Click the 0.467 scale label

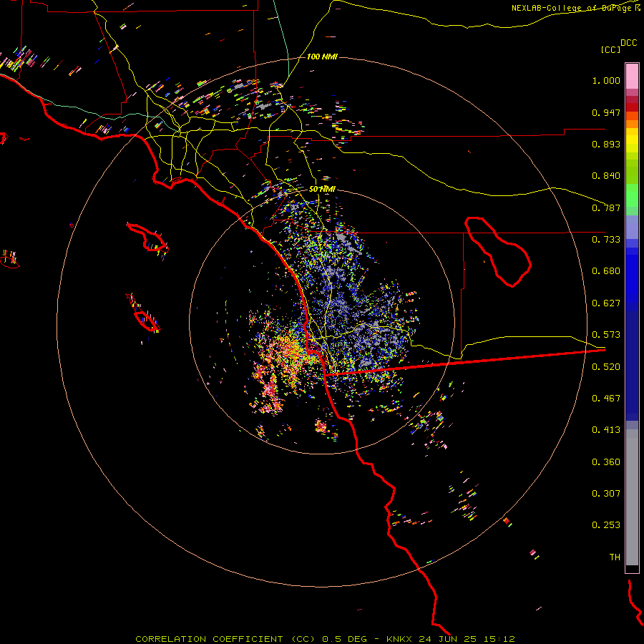click(x=606, y=399)
